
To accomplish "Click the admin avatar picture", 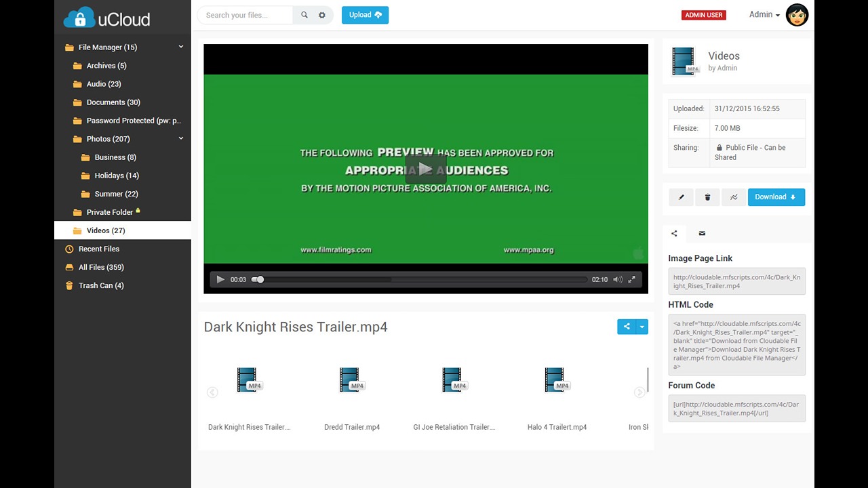I will (797, 15).
